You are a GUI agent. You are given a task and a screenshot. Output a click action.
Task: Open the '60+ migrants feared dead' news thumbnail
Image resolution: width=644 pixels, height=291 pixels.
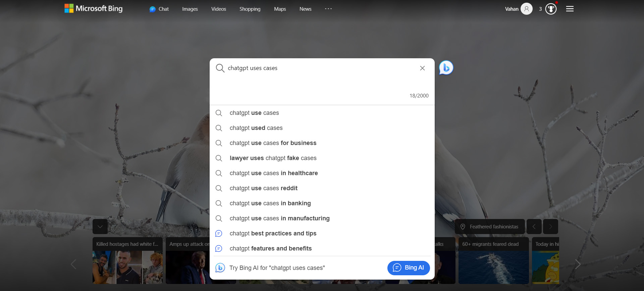pyautogui.click(x=494, y=261)
